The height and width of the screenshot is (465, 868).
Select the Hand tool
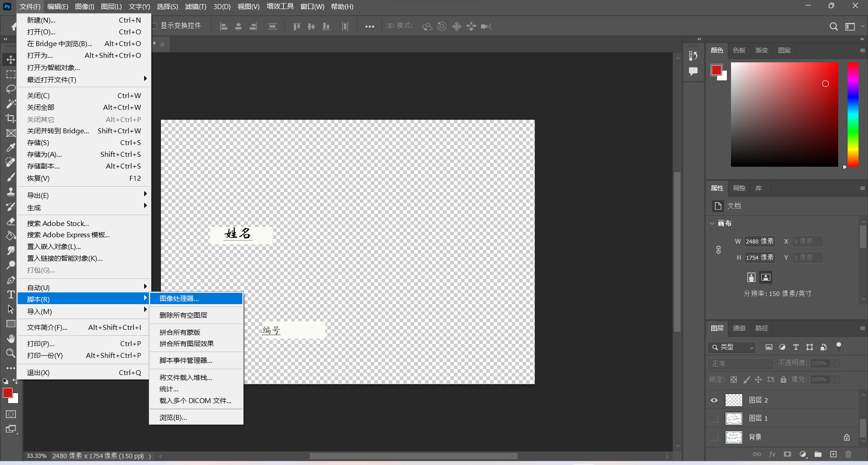click(x=11, y=338)
